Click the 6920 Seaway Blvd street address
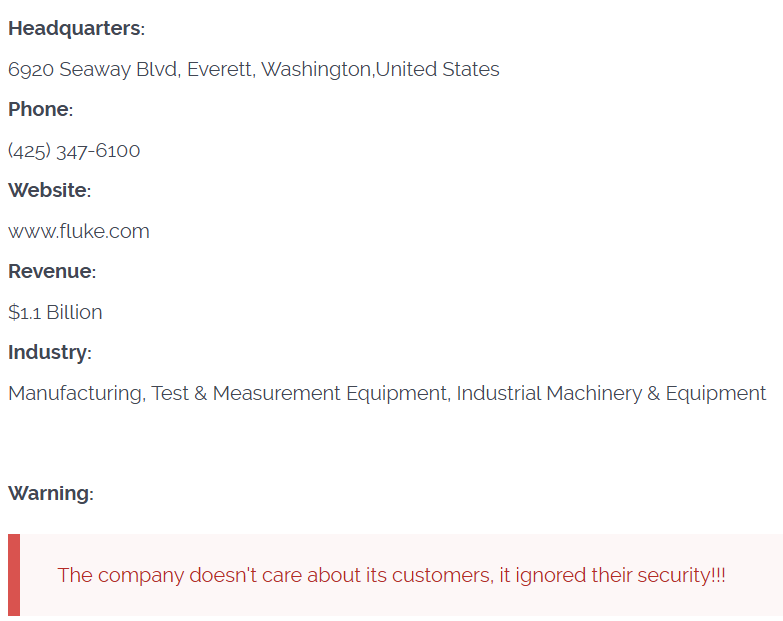Image resolution: width=783 pixels, height=621 pixels. 93,69
